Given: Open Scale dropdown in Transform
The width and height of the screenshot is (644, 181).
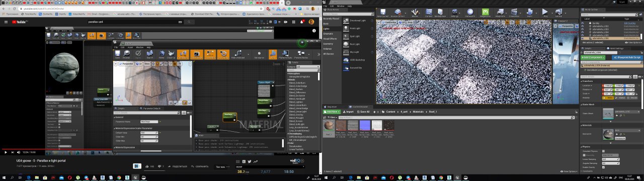Looking at the screenshot, I should tap(586, 94).
